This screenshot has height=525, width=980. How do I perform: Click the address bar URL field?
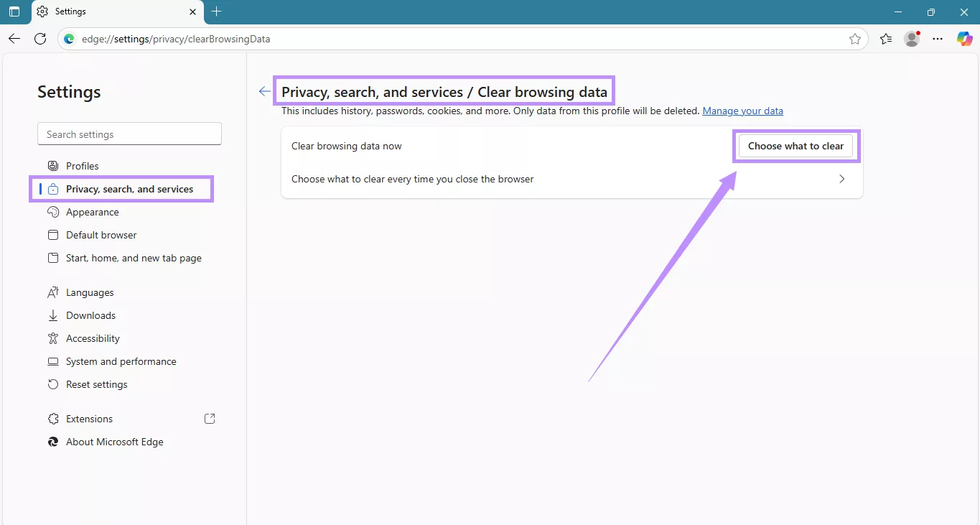462,39
